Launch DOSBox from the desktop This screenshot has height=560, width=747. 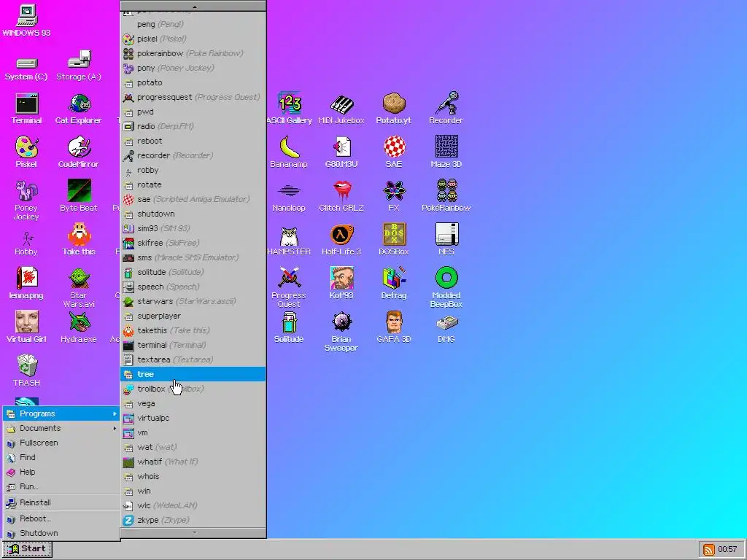(x=394, y=239)
